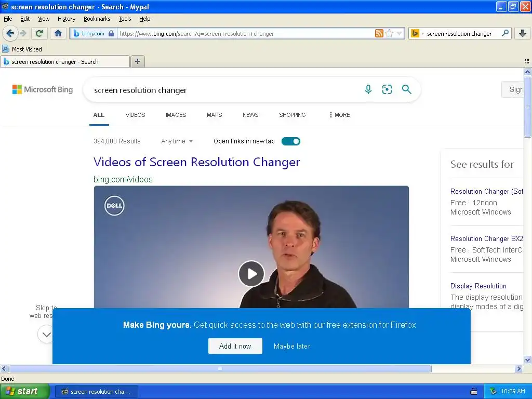Click the Microsoft Bing logo
The image size is (532, 399).
point(43,89)
